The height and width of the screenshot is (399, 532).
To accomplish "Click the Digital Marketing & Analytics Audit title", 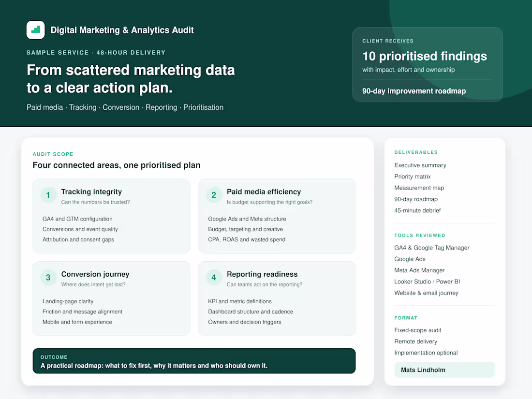I will pyautogui.click(x=122, y=30).
